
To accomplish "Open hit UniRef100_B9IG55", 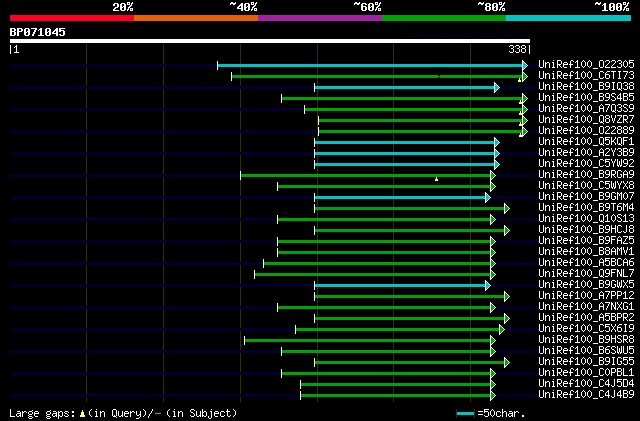I will [586, 362].
